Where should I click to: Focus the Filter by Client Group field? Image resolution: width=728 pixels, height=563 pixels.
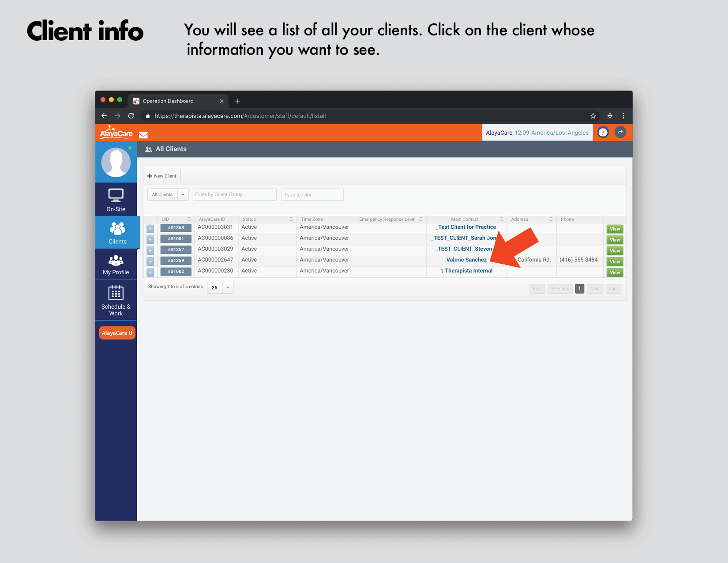234,194
